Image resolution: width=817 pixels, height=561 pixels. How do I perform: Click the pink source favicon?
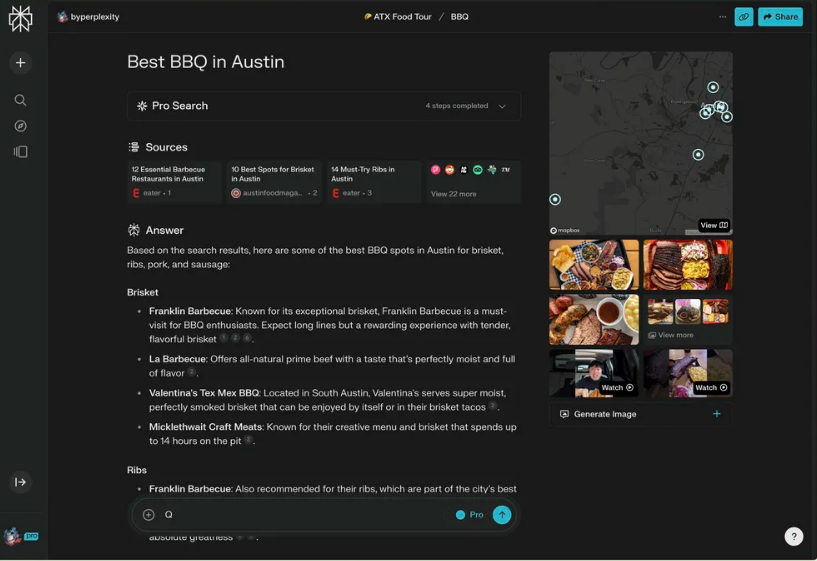(435, 170)
